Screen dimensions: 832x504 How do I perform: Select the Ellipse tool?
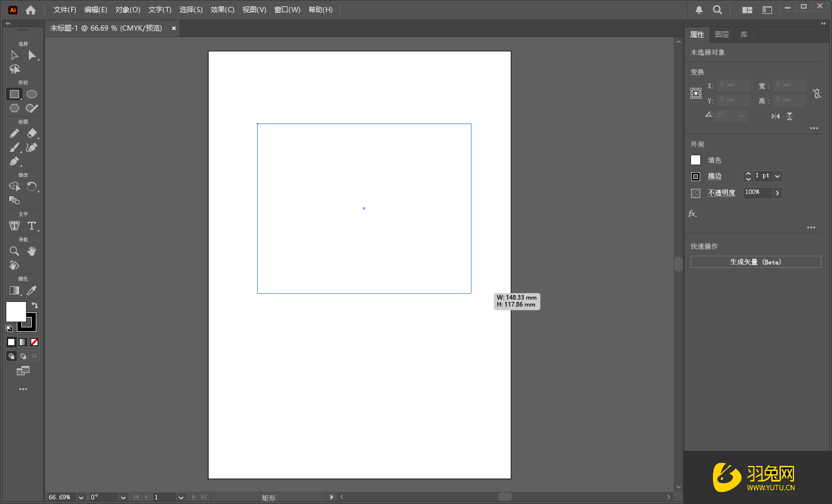point(32,94)
